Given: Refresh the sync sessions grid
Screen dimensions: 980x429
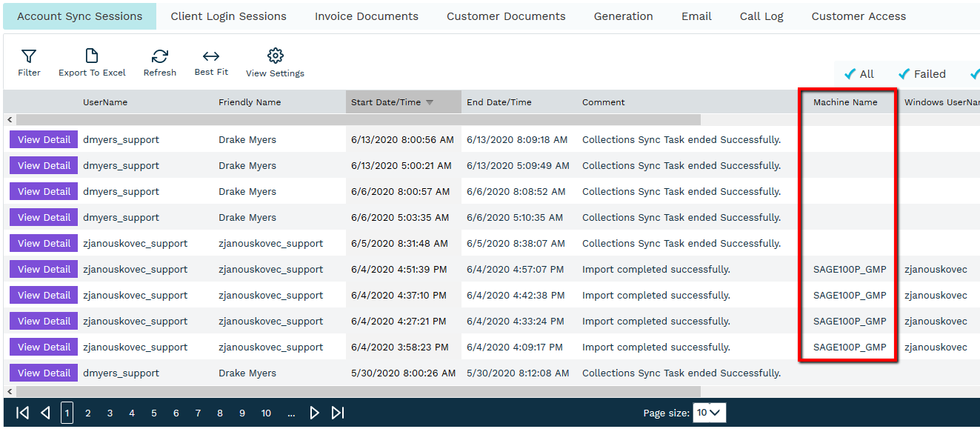Looking at the screenshot, I should tap(159, 62).
